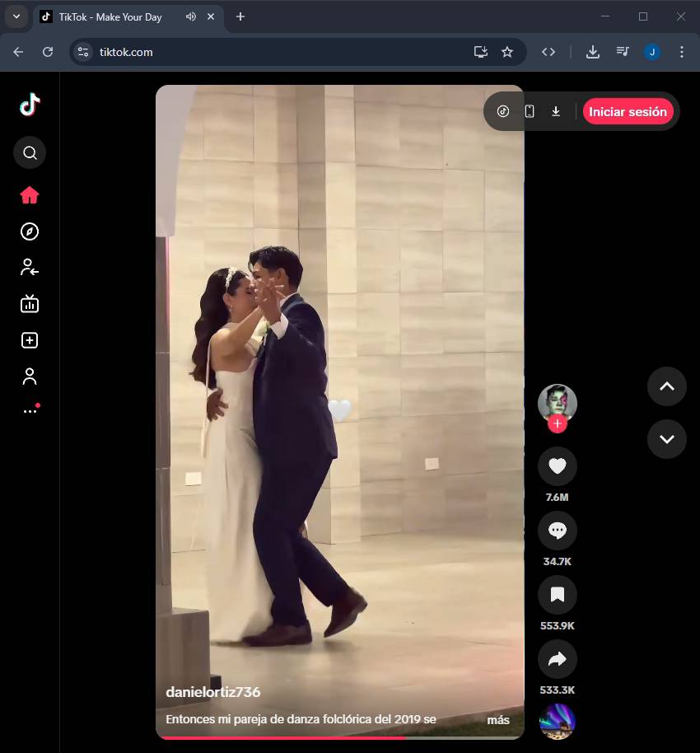Save the video with the bookmark button

click(x=557, y=596)
